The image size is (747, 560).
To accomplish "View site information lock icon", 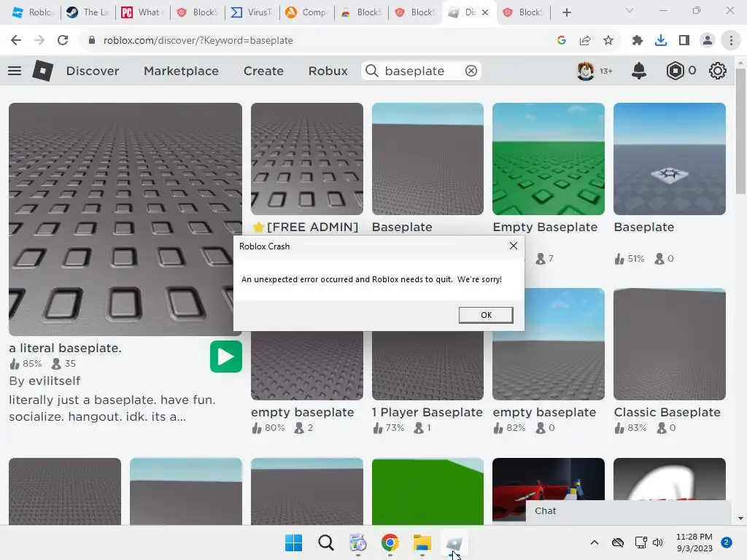I will pyautogui.click(x=92, y=41).
